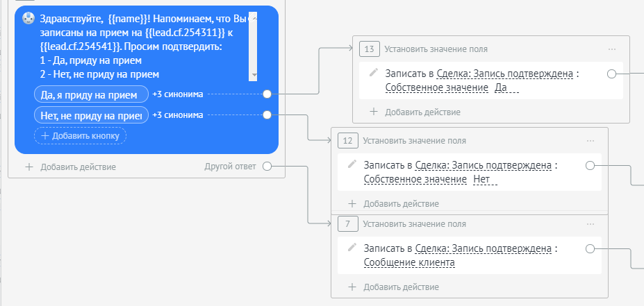This screenshot has width=644, height=306.
Task: Open the three-dots menu of block 7
Action: (591, 224)
